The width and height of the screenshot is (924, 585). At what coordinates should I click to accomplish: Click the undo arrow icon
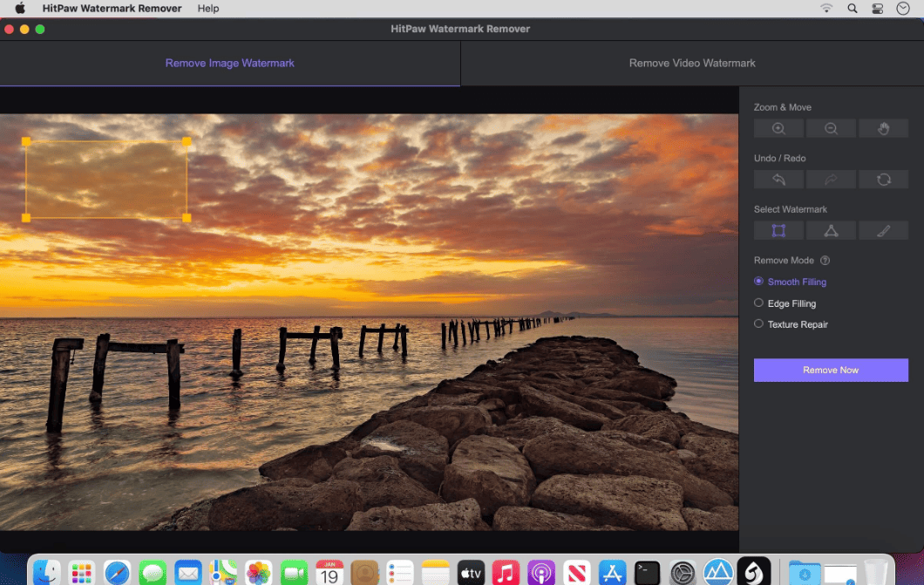point(778,180)
